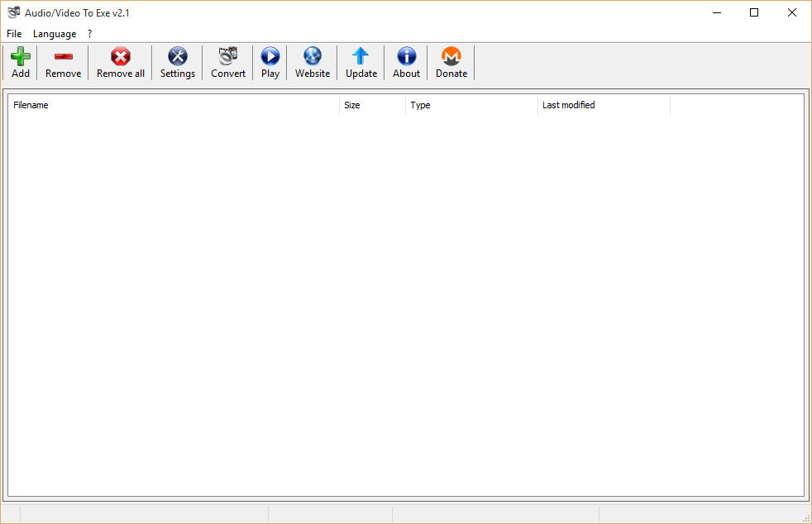
Task: Sort the list by Size column
Action: (x=372, y=105)
